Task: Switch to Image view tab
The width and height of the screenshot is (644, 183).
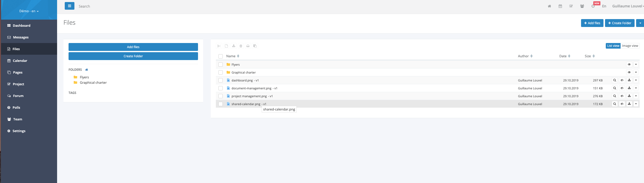Action: click(x=630, y=46)
